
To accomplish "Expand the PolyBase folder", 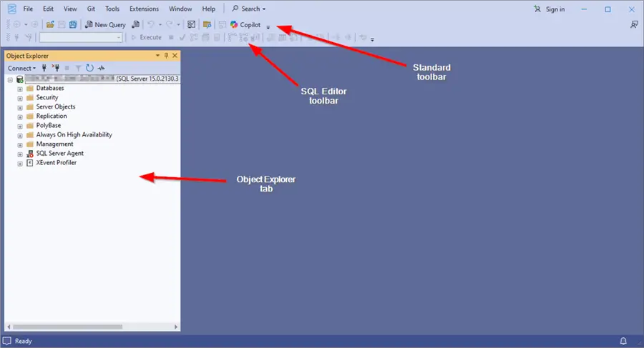I will coord(20,126).
